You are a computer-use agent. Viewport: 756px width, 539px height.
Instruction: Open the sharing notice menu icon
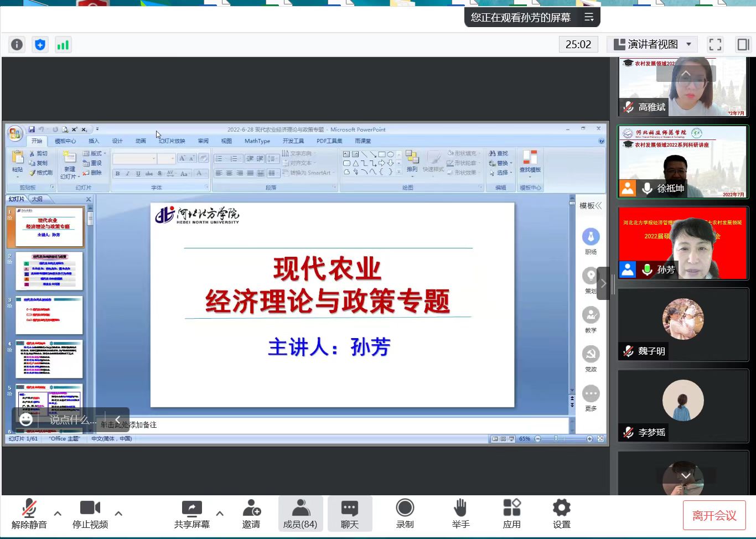(589, 18)
